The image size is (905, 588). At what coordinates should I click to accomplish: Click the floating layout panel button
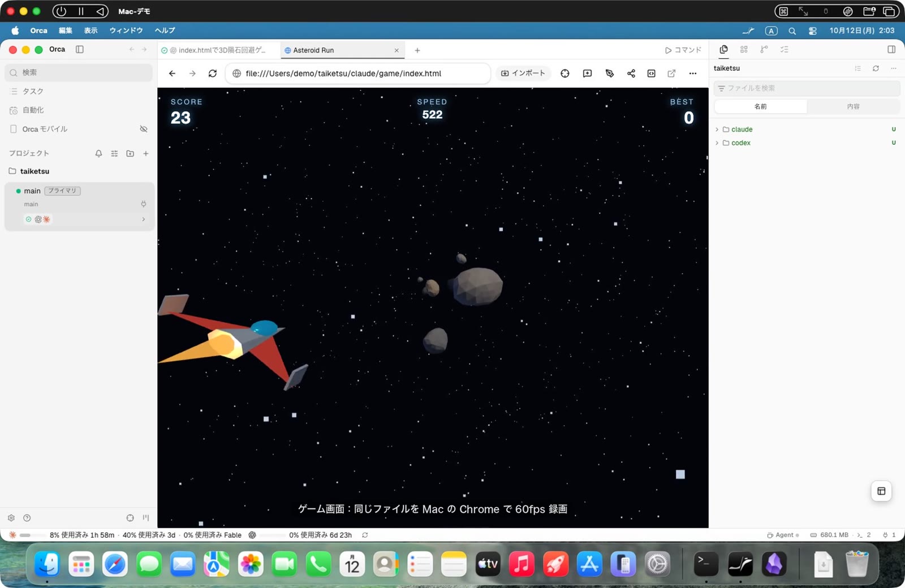(881, 491)
